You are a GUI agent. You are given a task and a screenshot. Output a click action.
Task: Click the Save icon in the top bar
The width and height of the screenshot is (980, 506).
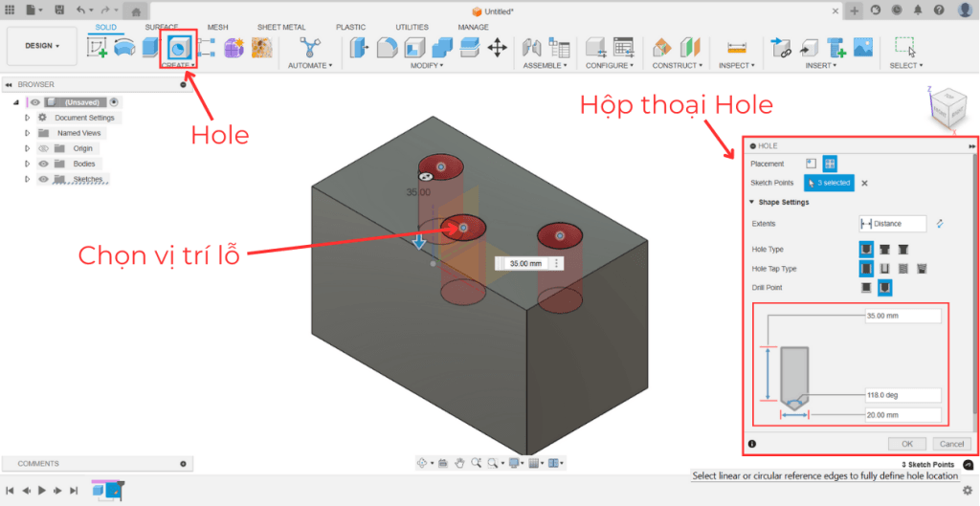[59, 11]
